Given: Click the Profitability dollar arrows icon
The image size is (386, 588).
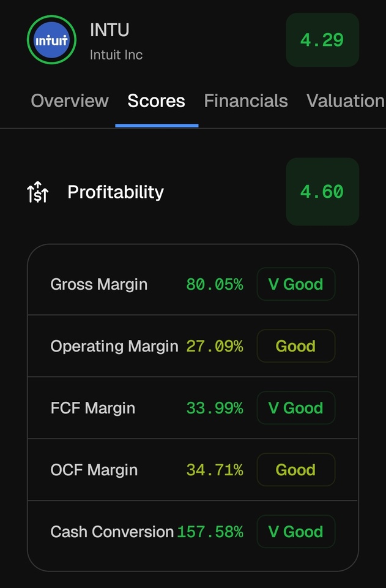Looking at the screenshot, I should coord(38,192).
